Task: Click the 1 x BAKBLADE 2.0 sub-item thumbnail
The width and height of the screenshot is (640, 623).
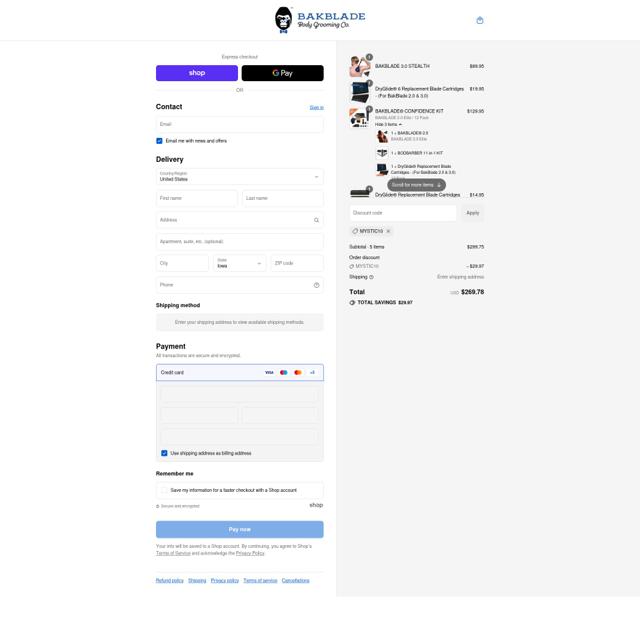Action: point(382,136)
